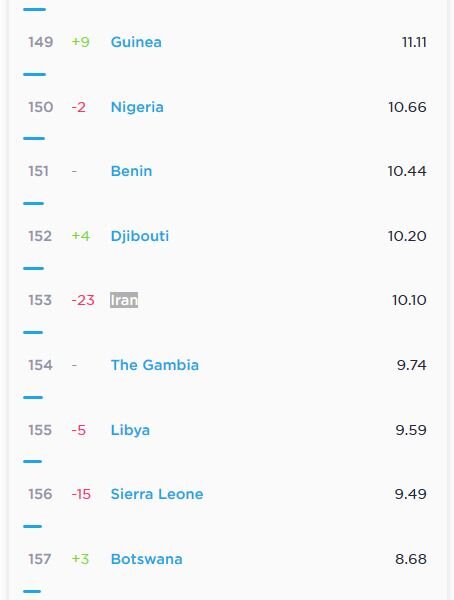The image size is (454, 600).
Task: Open The Gambia country link
Action: coord(155,365)
